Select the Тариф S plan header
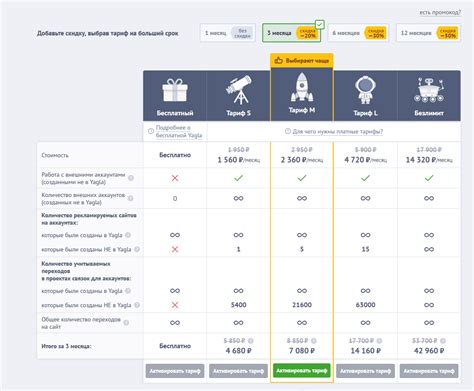Screen dimensions: 474x391 click(238, 96)
